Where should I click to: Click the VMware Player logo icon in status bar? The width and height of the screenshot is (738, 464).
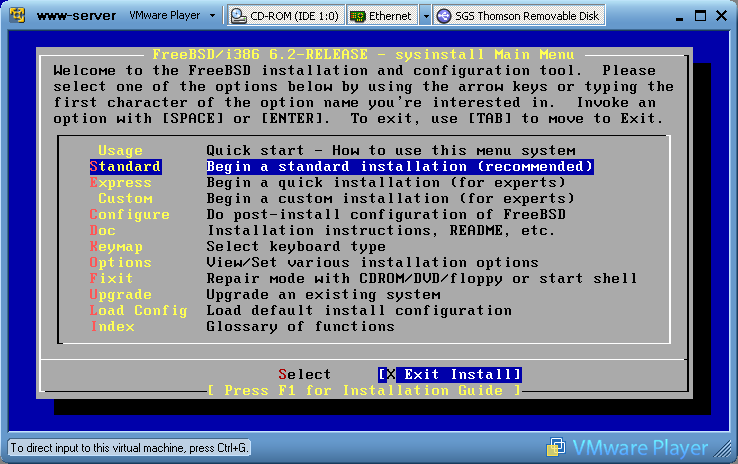coord(556,447)
